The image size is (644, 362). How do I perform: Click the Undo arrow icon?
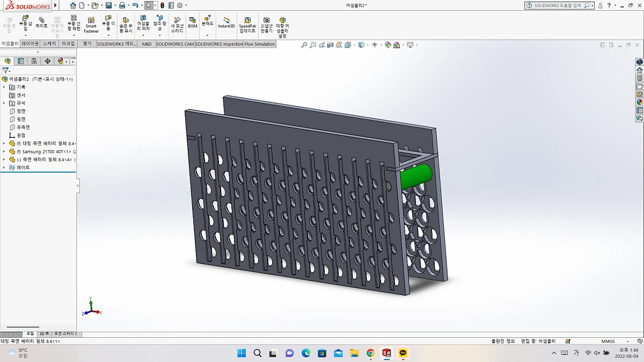(135, 5)
